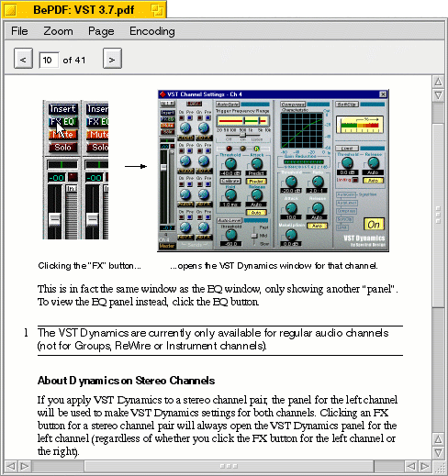Open the Zoom menu
This screenshot has width=448, height=476.
pyautogui.click(x=58, y=31)
